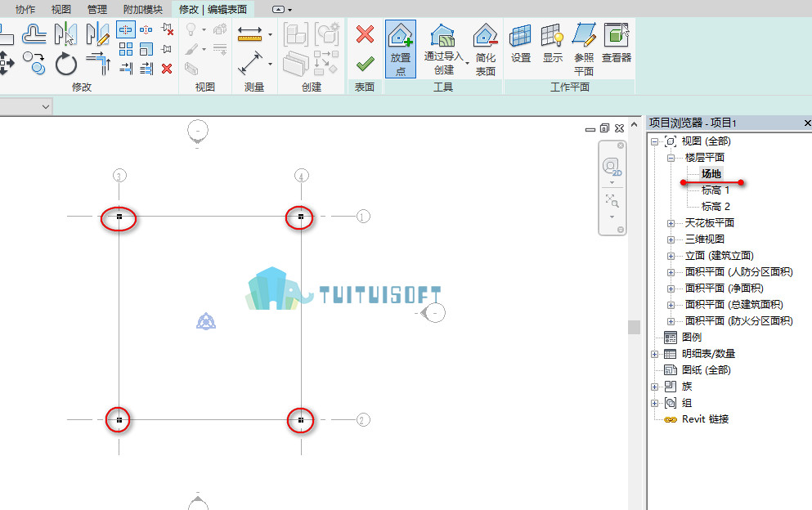Expand the 三维视图 node
The width and height of the screenshot is (812, 510).
click(x=671, y=239)
